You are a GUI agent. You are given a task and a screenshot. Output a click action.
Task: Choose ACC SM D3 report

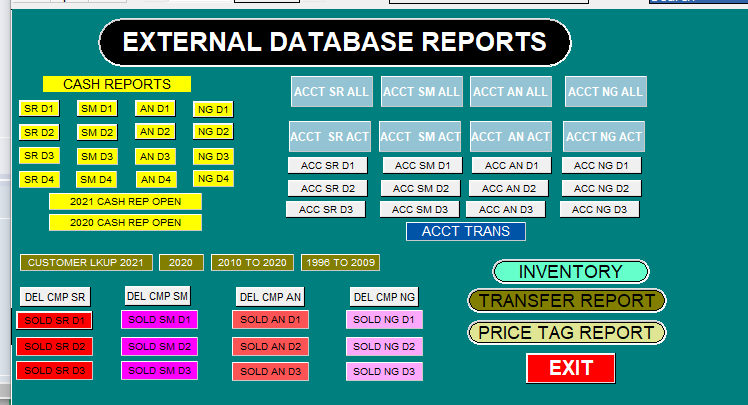pos(420,209)
